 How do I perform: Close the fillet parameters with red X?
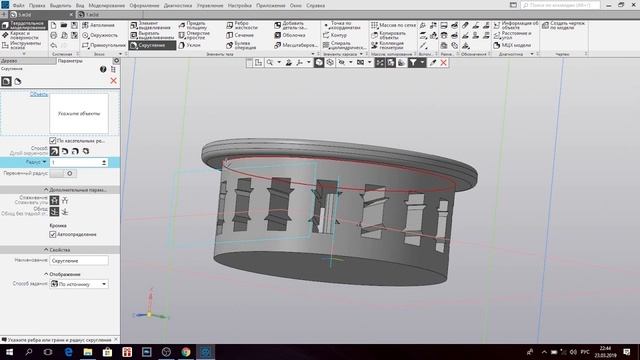coord(113,81)
